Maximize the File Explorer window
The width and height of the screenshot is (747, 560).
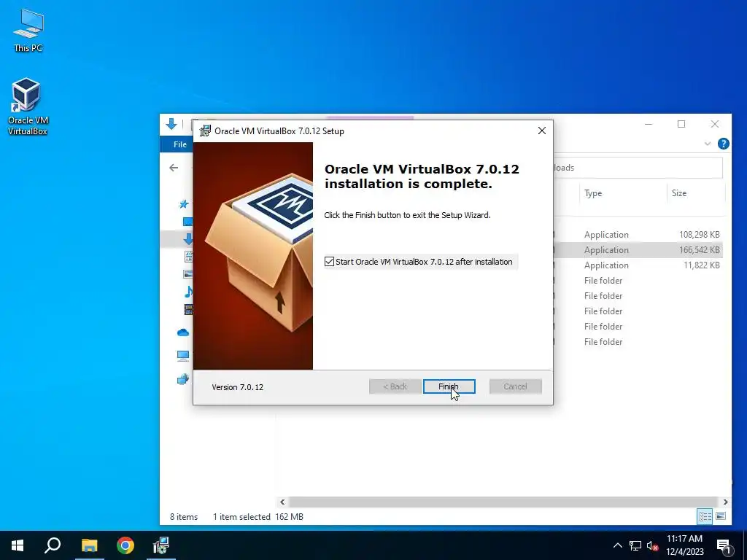pos(681,124)
